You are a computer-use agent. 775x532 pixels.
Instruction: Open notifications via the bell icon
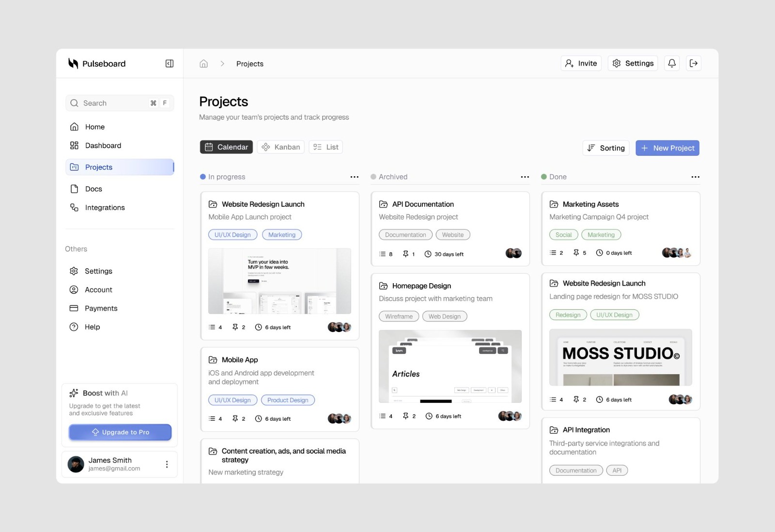(x=671, y=63)
